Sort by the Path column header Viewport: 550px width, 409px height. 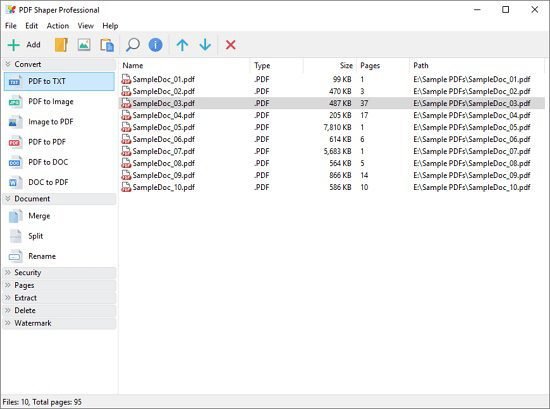[x=477, y=66]
